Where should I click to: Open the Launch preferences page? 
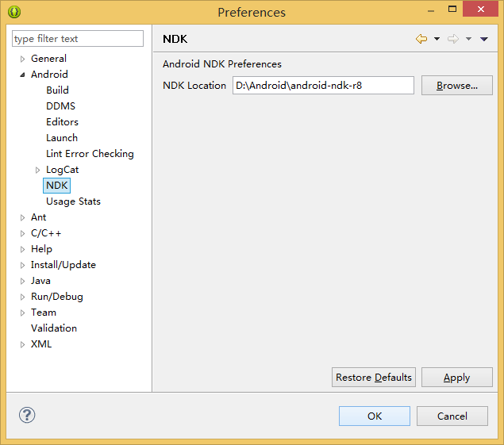coord(62,138)
